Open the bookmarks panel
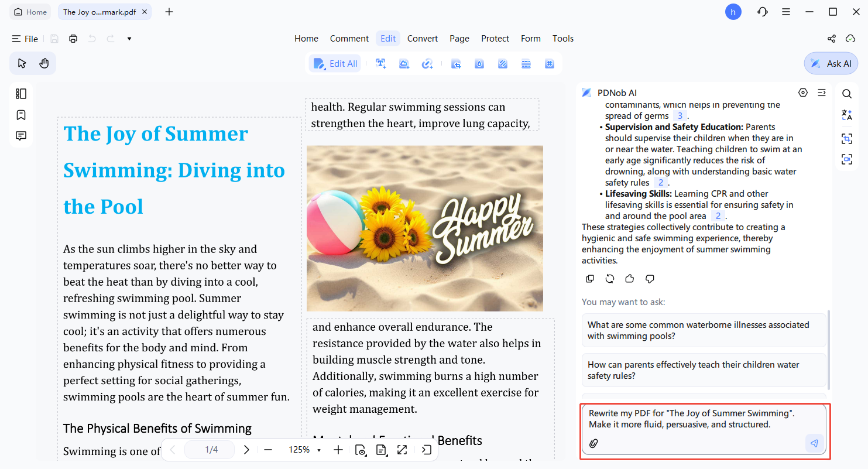The width and height of the screenshot is (868, 469). [x=21, y=115]
